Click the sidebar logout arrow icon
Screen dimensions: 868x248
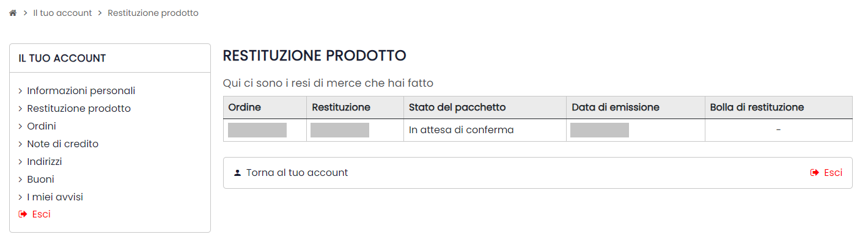(x=23, y=214)
